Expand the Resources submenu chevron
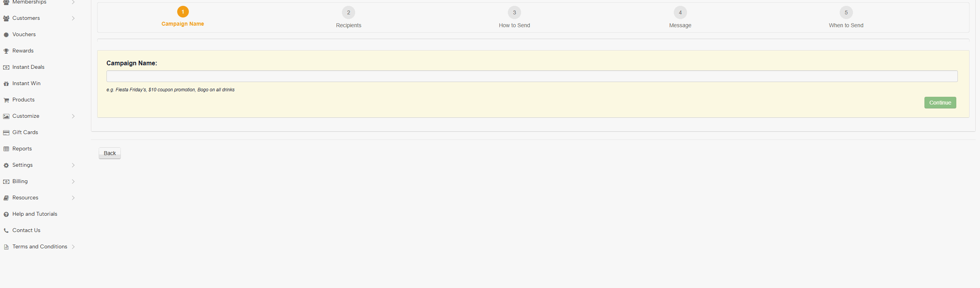Image resolution: width=980 pixels, height=288 pixels. click(x=73, y=198)
